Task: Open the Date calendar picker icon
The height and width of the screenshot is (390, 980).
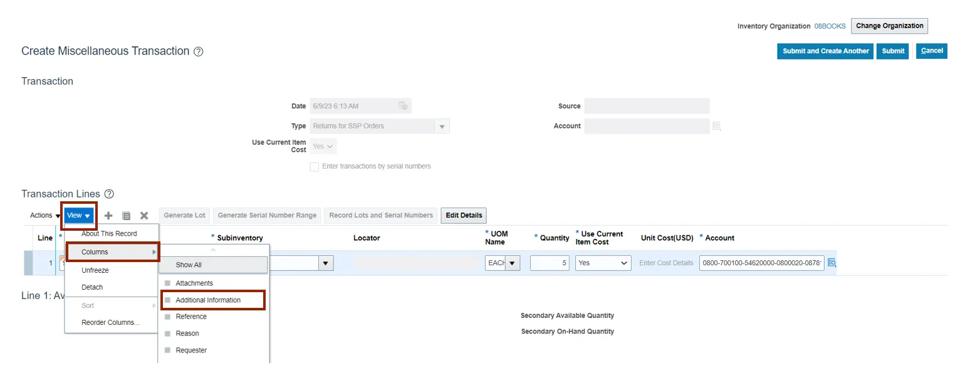Action: tap(404, 106)
